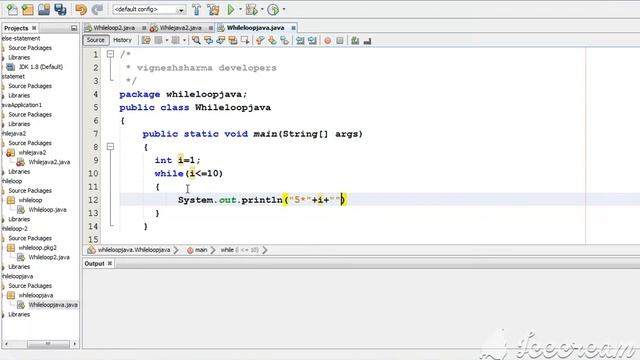Close the Output panel
Screen dimensions: 640x360
pos(110,264)
